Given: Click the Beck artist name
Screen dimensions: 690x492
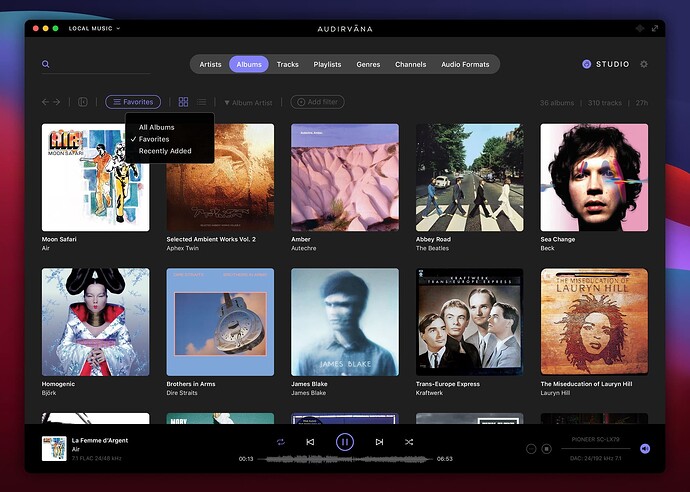Looking at the screenshot, I should pyautogui.click(x=547, y=248).
